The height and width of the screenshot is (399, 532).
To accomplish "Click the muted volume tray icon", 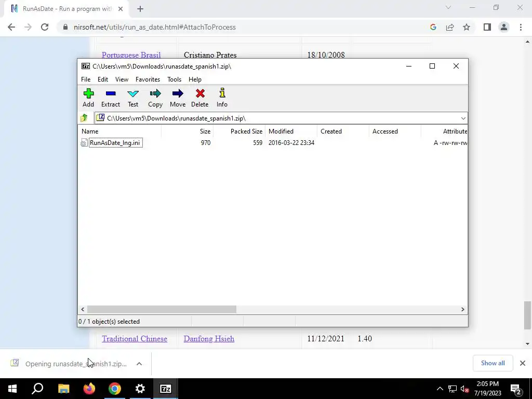I will click(464, 389).
